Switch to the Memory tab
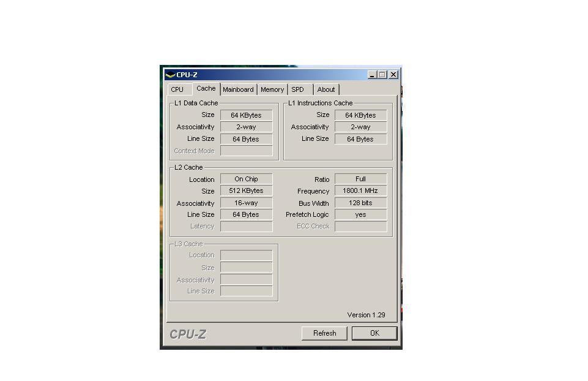This screenshot has height=381, width=588. click(x=272, y=89)
